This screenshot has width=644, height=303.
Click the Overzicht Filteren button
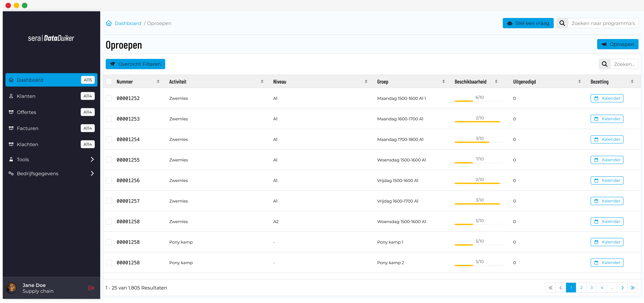point(135,64)
